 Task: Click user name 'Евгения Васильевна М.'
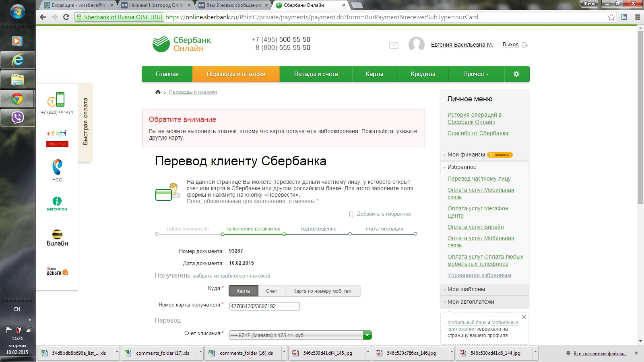pos(462,45)
